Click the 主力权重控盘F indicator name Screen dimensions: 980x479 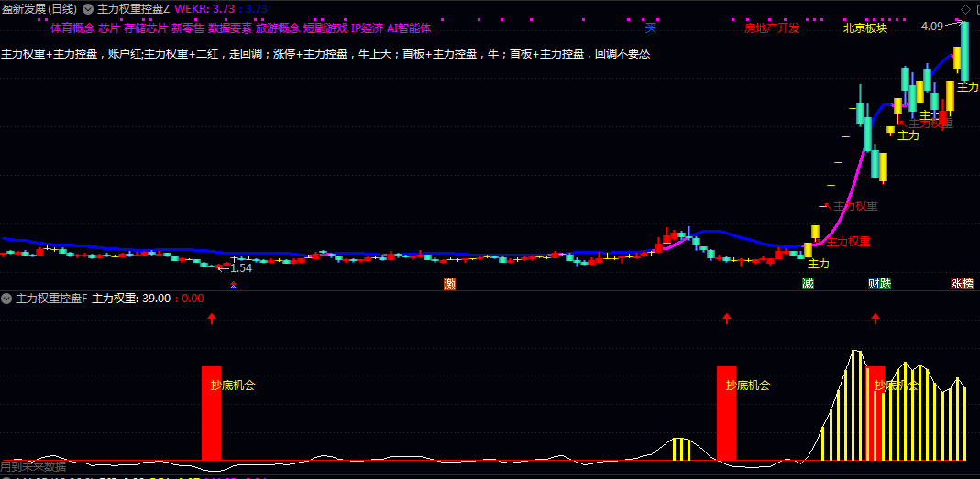point(51,299)
